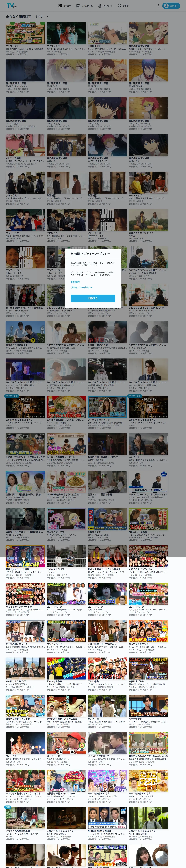The width and height of the screenshot is (186, 868).
Task: Open the なるほどプレゼンター thumbnail
Action: coord(25,444)
